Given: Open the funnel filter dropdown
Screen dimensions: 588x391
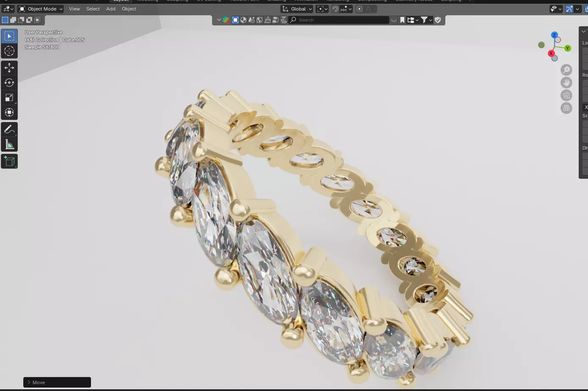Looking at the screenshot, I should tap(426, 20).
